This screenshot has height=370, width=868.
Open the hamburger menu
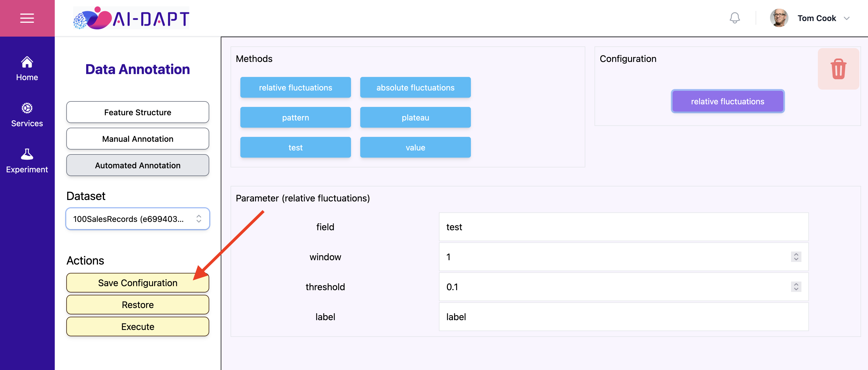(x=27, y=18)
